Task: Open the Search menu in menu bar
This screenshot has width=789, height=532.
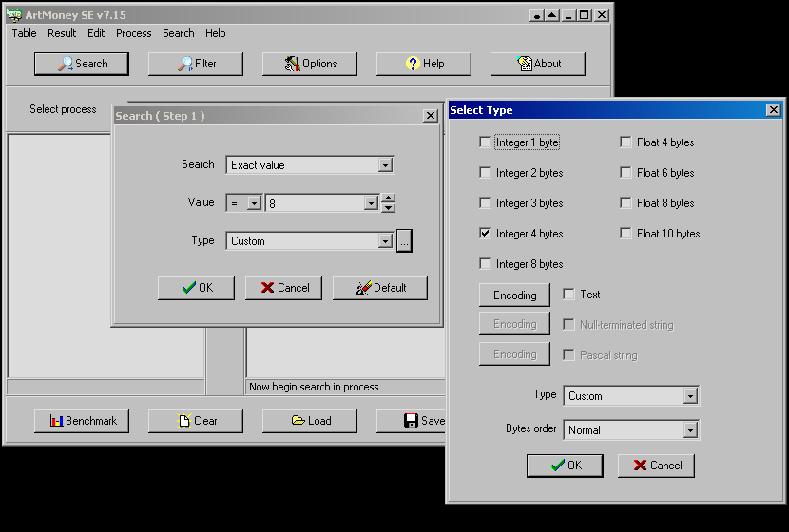Action: [178, 33]
